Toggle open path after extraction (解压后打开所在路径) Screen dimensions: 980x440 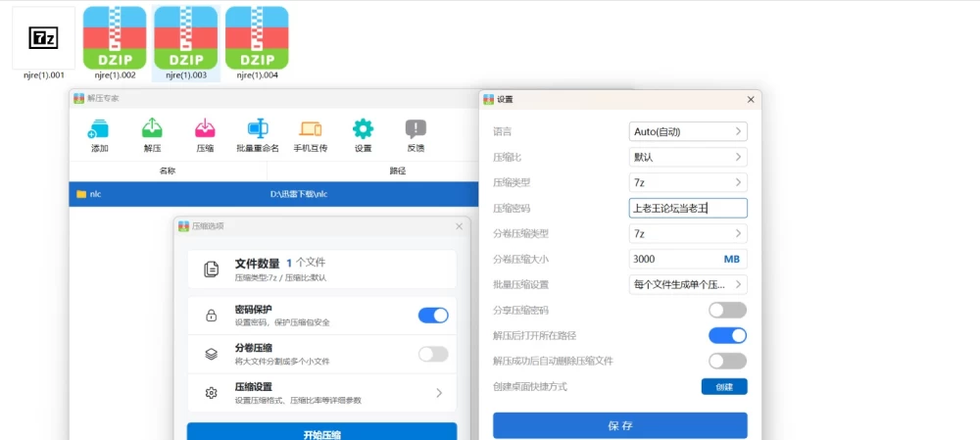[x=727, y=335]
